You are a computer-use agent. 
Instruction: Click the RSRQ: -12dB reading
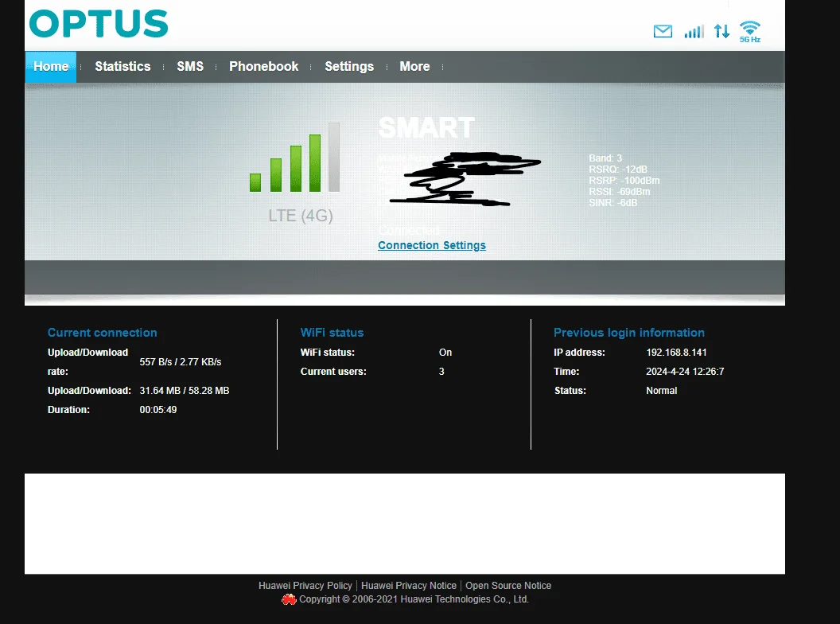(x=618, y=170)
